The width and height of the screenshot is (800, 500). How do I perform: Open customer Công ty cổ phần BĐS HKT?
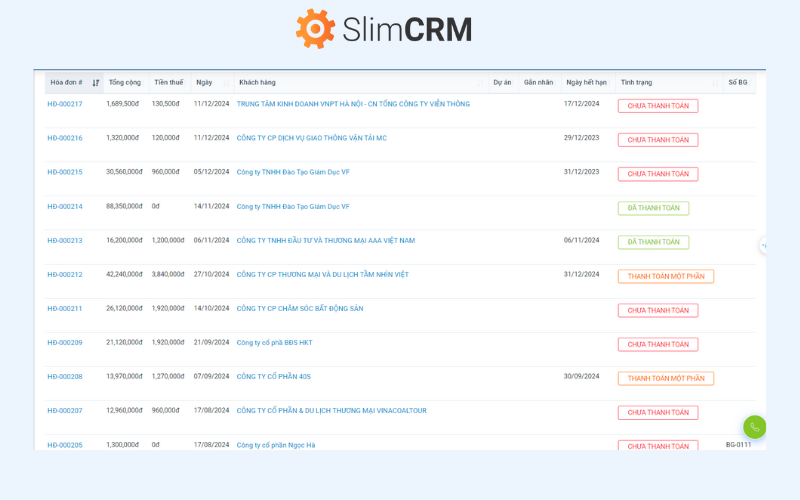(x=274, y=343)
